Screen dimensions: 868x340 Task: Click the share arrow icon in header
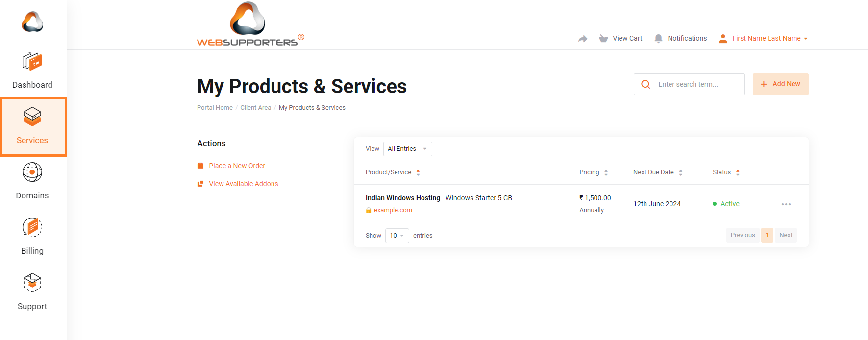click(x=583, y=39)
